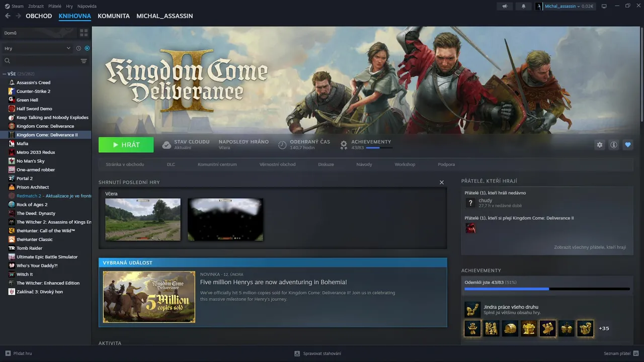Go forward with the right arrow
Screen dimensions: 644x362
point(18,16)
